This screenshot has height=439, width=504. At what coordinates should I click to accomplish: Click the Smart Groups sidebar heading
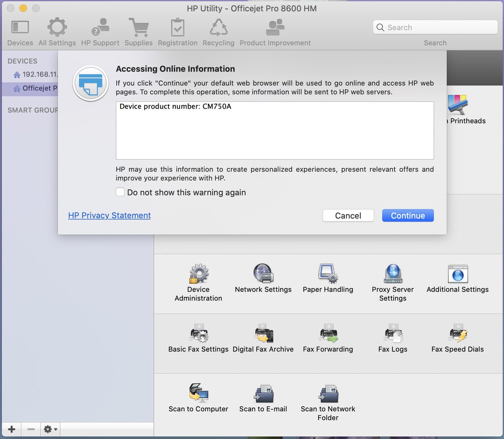point(33,110)
